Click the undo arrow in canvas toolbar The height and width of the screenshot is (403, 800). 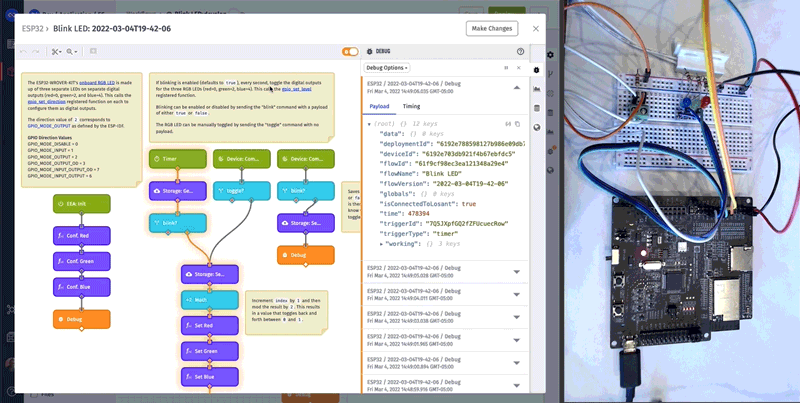23,52
